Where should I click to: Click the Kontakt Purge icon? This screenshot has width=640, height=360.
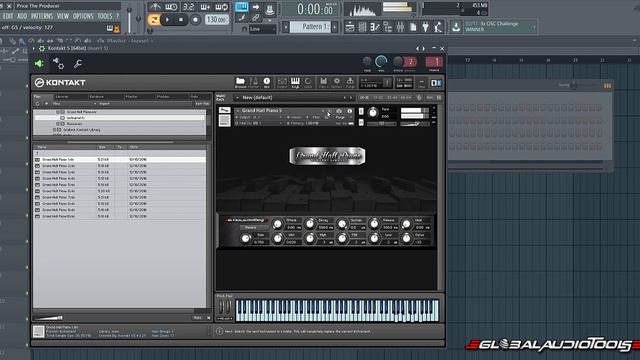350,82
